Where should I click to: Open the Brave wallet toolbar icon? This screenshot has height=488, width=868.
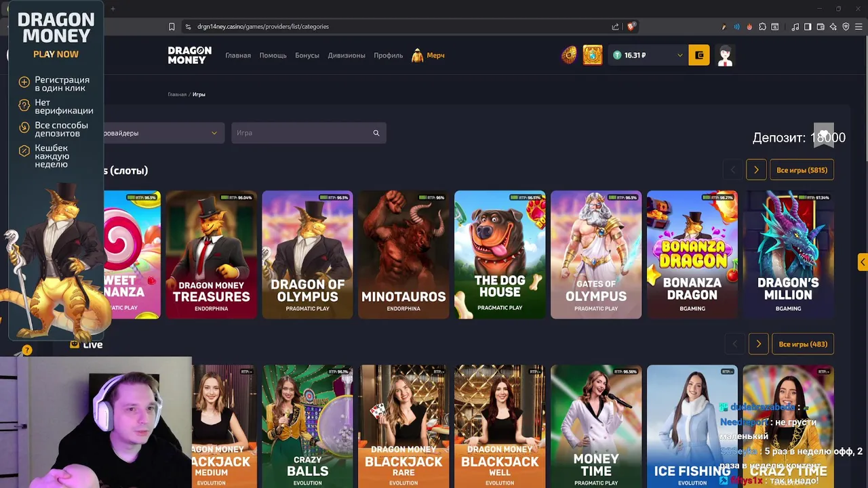pos(821,26)
